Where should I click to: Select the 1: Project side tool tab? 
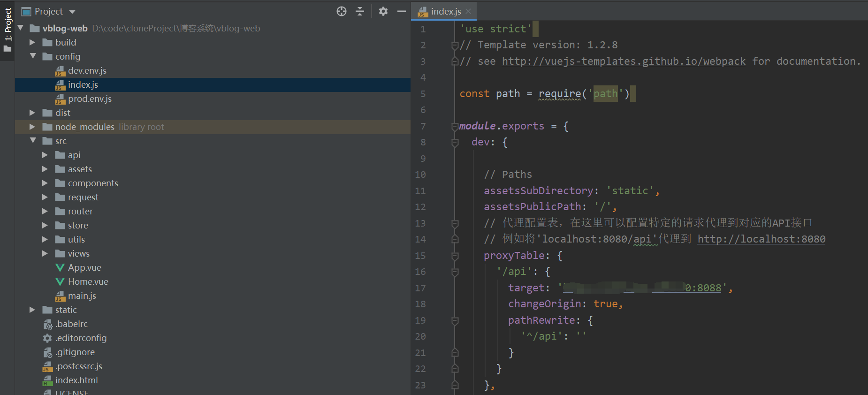(x=8, y=24)
